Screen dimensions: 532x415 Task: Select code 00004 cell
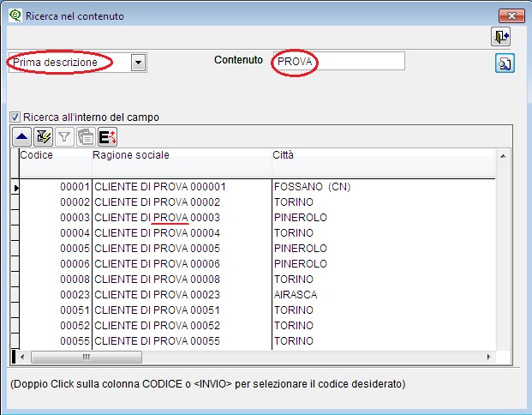pyautogui.click(x=56, y=233)
